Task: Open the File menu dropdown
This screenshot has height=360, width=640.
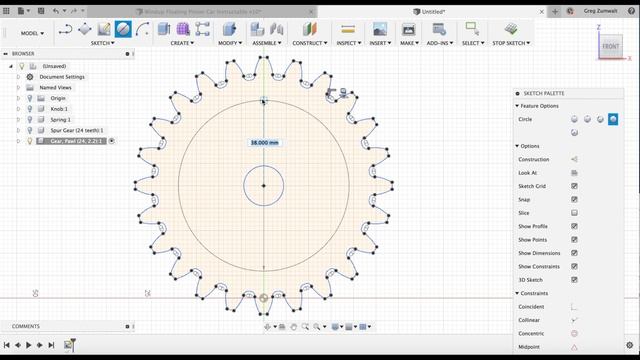Action: (x=24, y=11)
